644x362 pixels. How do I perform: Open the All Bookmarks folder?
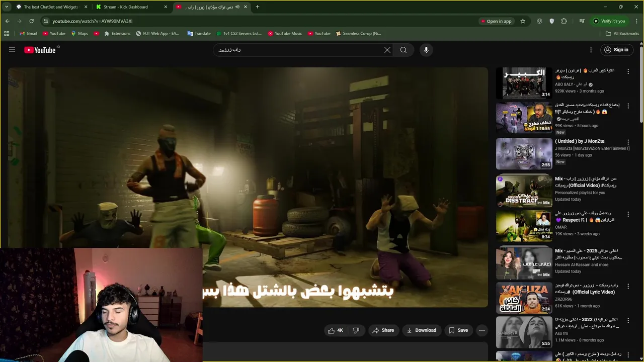(622, 34)
